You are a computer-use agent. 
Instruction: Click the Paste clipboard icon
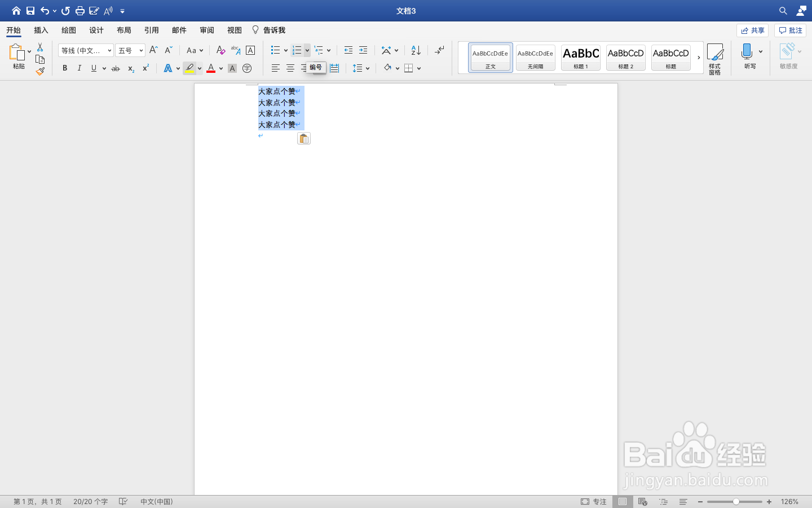point(17,52)
